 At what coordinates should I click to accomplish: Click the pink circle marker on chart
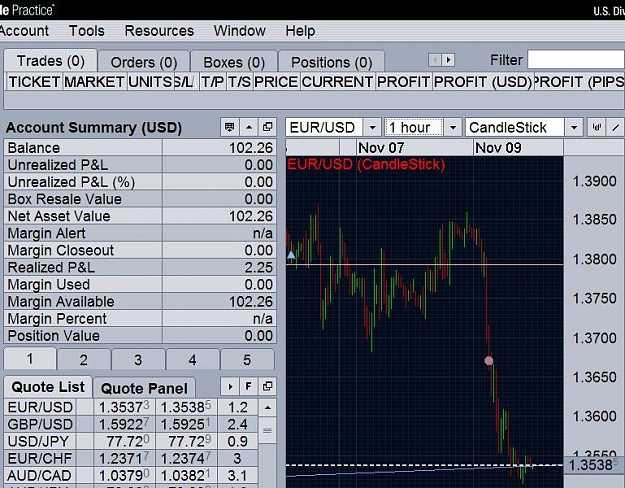point(489,361)
